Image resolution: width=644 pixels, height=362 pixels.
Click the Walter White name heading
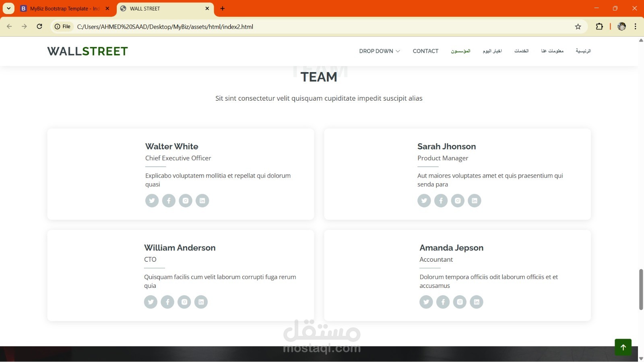[x=172, y=147]
